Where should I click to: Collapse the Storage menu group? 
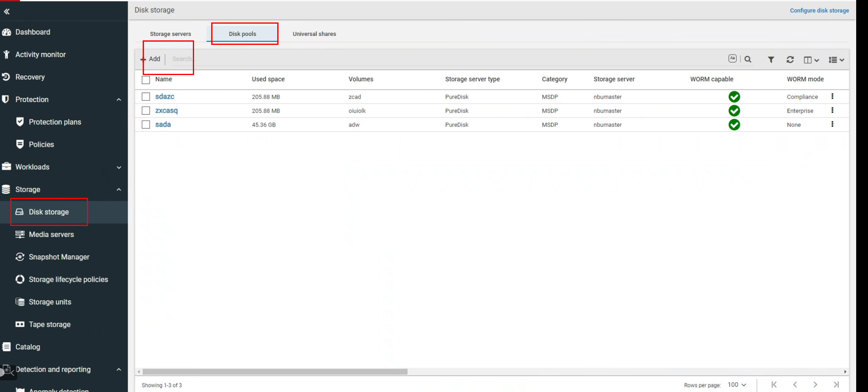point(119,190)
